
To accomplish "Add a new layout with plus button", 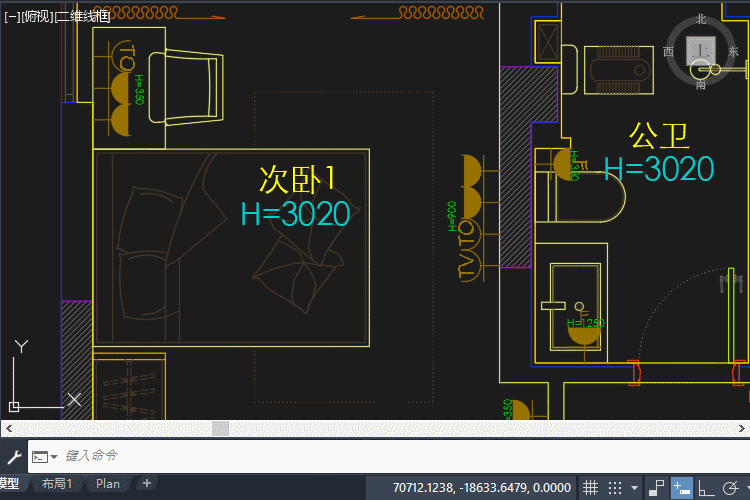I will (x=147, y=485).
